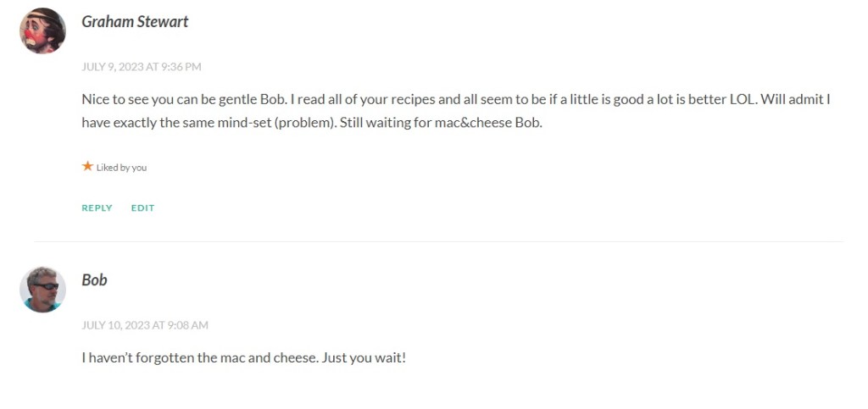This screenshot has height=409, width=868.
Task: Click Bob's sunglasses profile photo
Action: [x=42, y=290]
